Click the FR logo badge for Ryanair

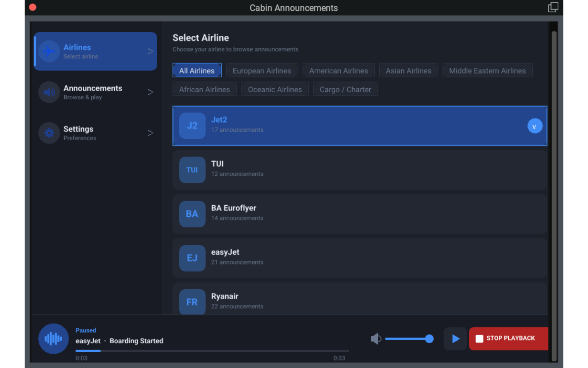tap(192, 302)
